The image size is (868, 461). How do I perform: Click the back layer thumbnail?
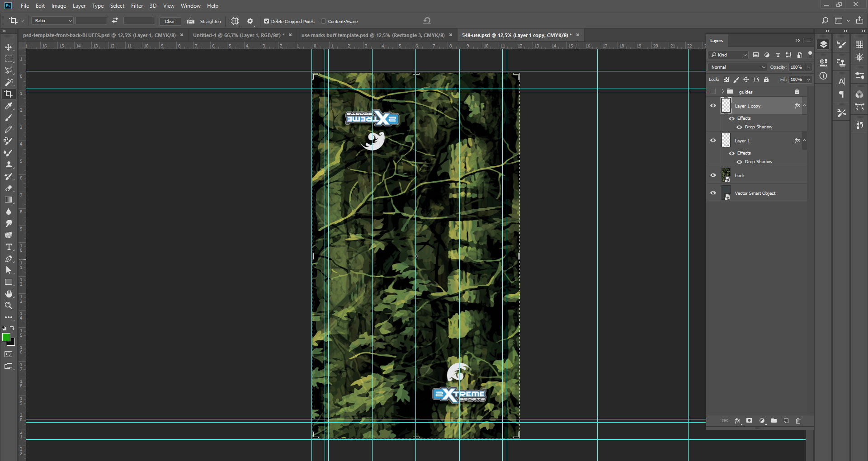[x=726, y=175]
